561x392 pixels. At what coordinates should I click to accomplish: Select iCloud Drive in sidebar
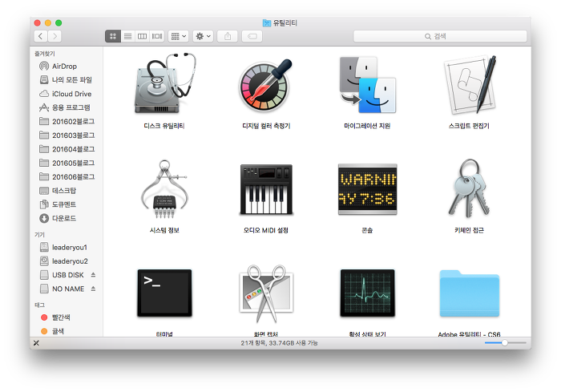64,94
